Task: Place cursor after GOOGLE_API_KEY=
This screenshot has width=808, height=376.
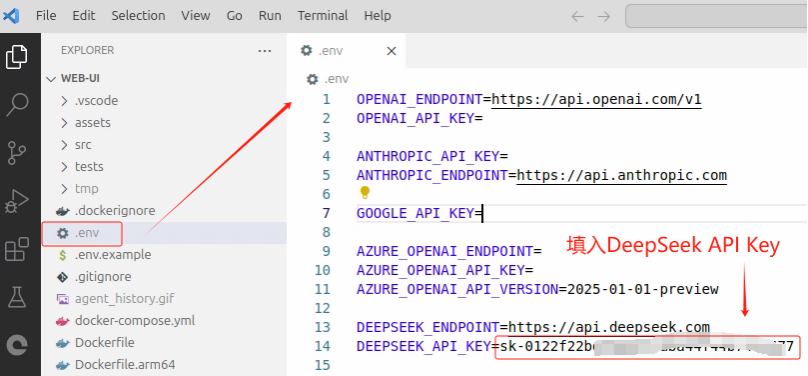Action: 483,213
